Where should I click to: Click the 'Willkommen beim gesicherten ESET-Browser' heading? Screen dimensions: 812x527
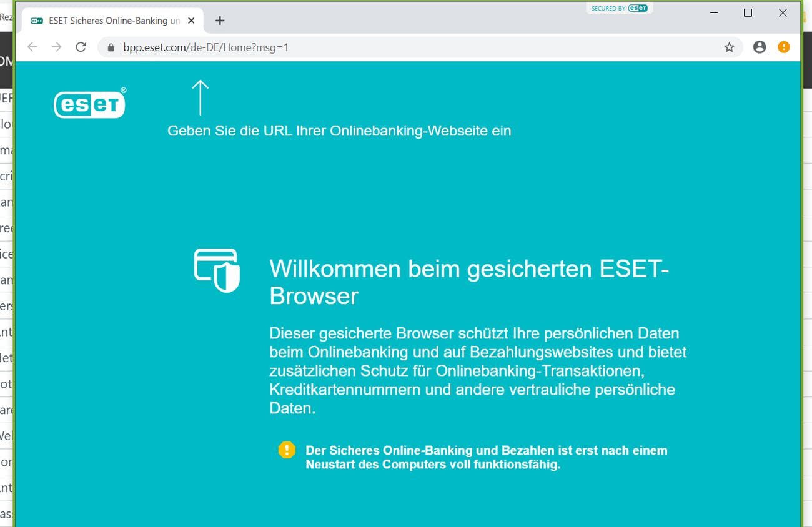pyautogui.click(x=469, y=282)
